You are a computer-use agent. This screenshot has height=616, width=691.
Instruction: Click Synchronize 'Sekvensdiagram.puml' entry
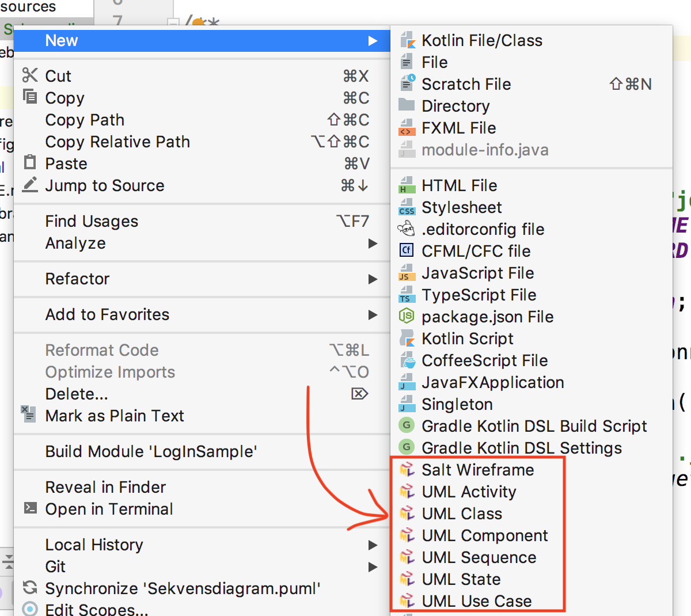(183, 589)
